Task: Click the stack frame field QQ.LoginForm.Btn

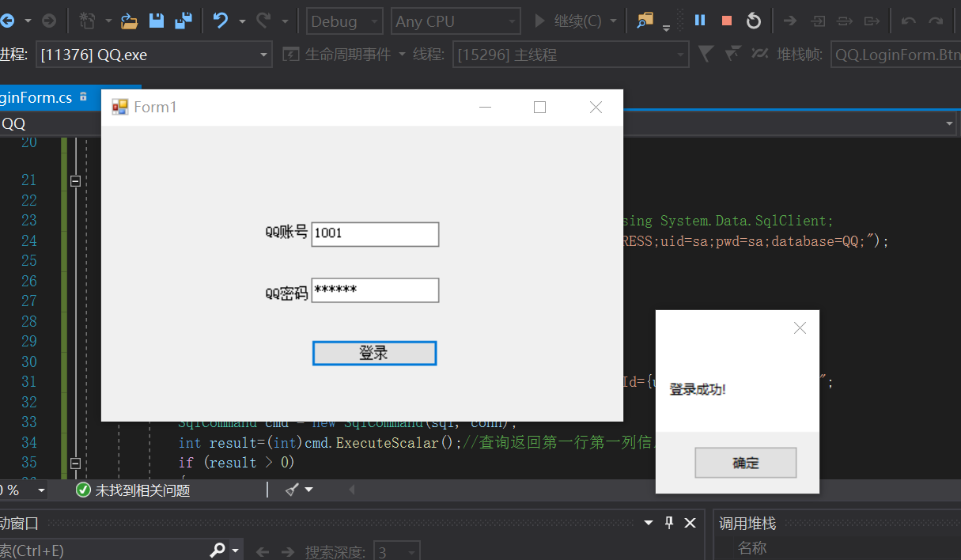Action: pos(895,55)
